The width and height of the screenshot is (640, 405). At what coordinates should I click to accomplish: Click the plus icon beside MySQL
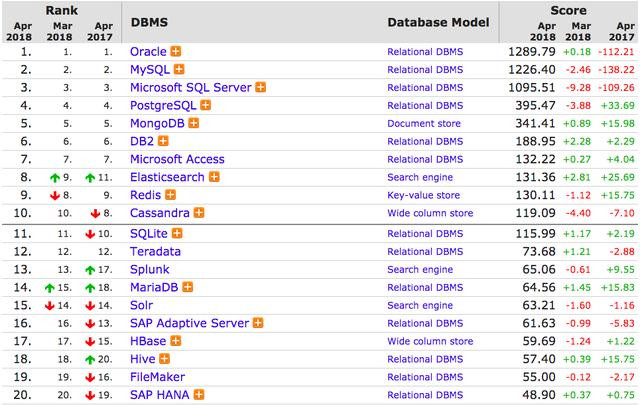point(180,69)
